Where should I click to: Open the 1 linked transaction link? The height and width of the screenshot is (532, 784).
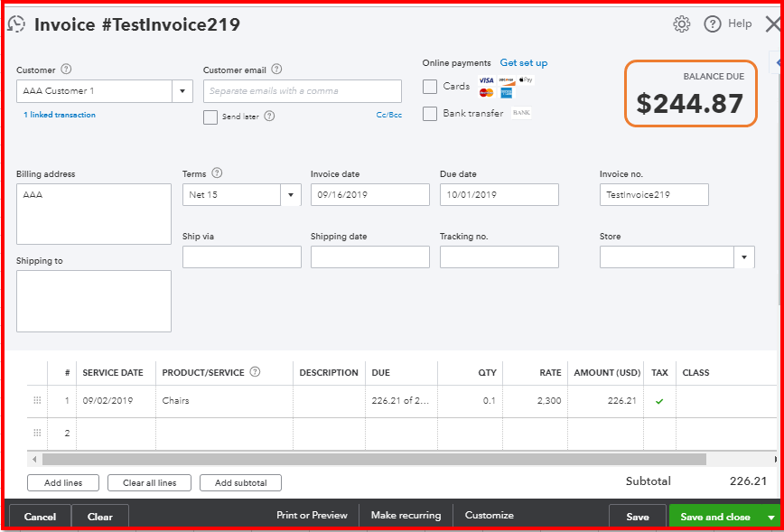pos(60,115)
